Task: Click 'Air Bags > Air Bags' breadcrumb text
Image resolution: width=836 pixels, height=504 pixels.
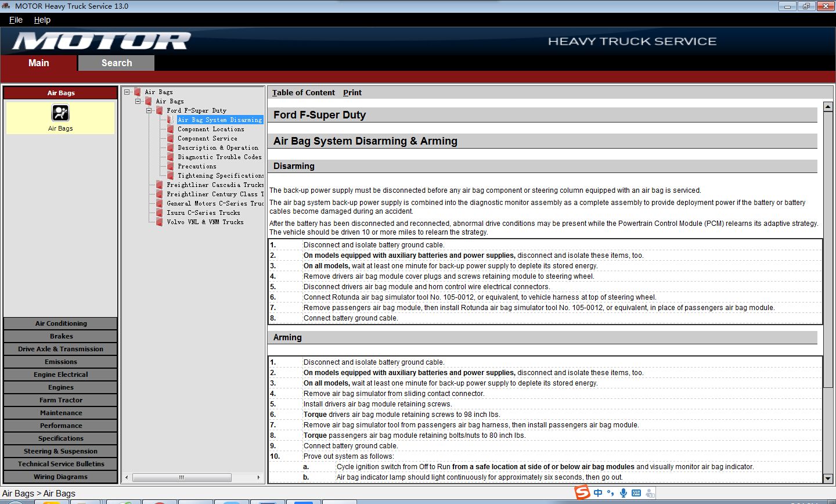Action: coord(39,494)
